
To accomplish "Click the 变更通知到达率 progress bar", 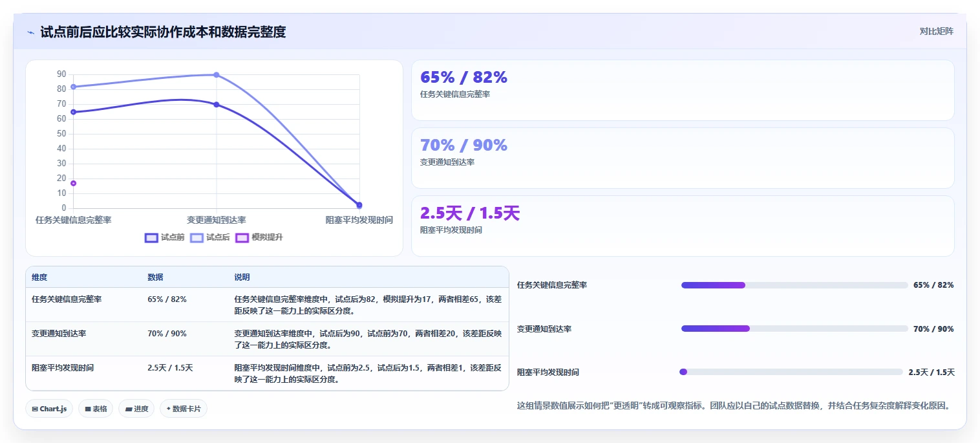I will 794,329.
